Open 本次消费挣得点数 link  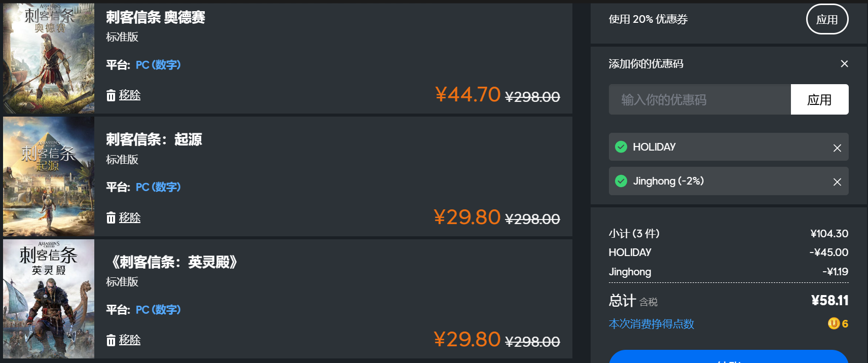[x=651, y=324]
